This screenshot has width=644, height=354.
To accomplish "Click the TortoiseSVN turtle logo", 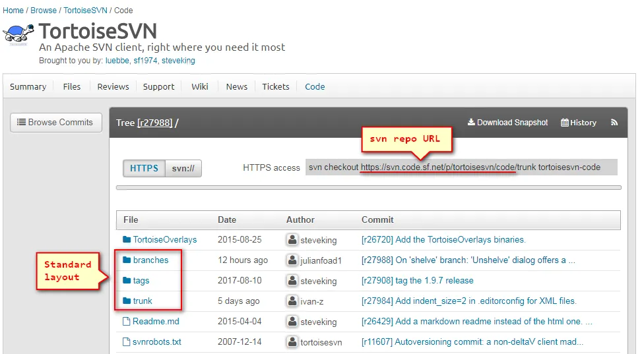I will pos(18,34).
